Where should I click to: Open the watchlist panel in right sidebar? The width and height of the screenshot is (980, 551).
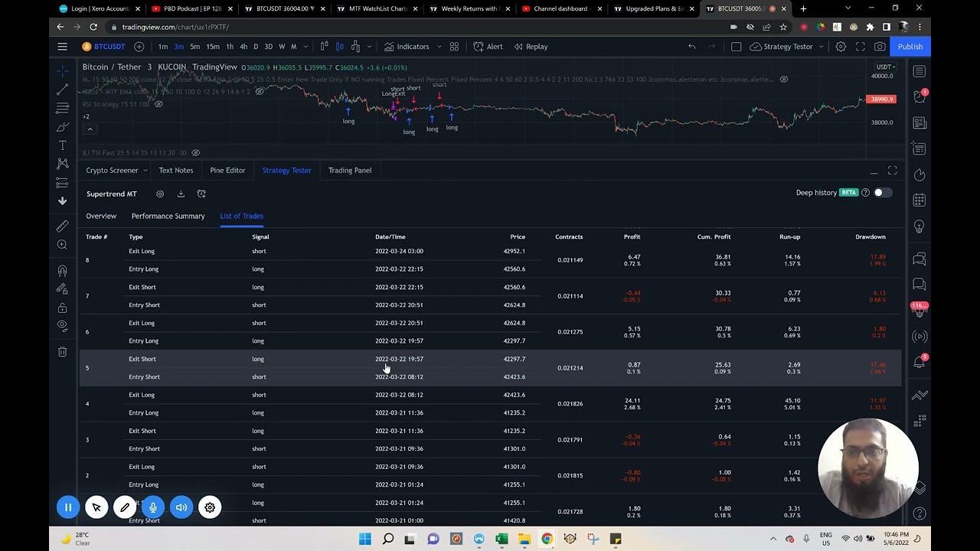pos(920,71)
